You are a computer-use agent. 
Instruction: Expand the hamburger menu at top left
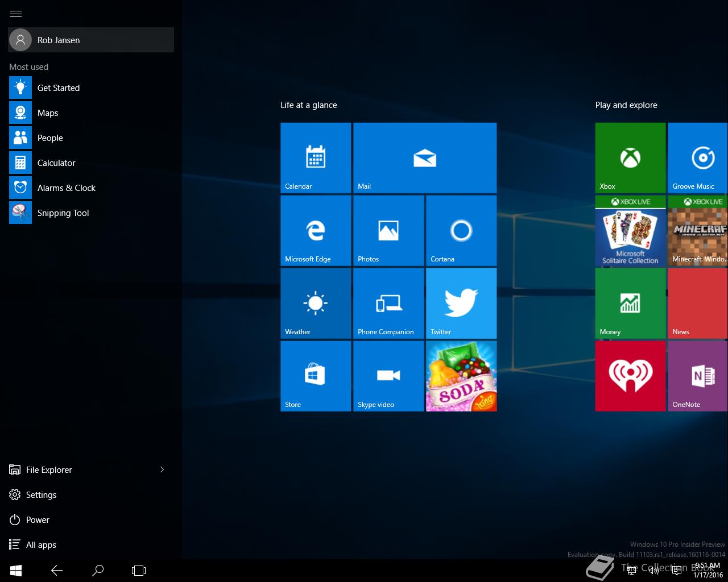click(x=16, y=14)
